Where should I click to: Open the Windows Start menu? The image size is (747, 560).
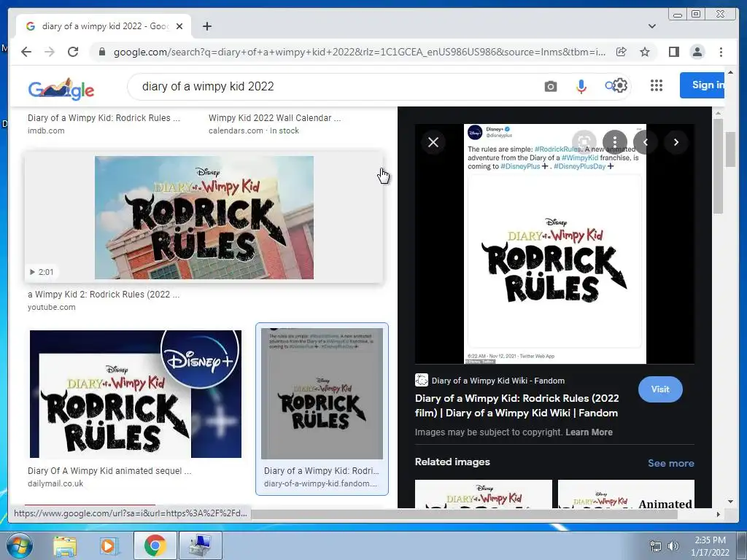18,545
